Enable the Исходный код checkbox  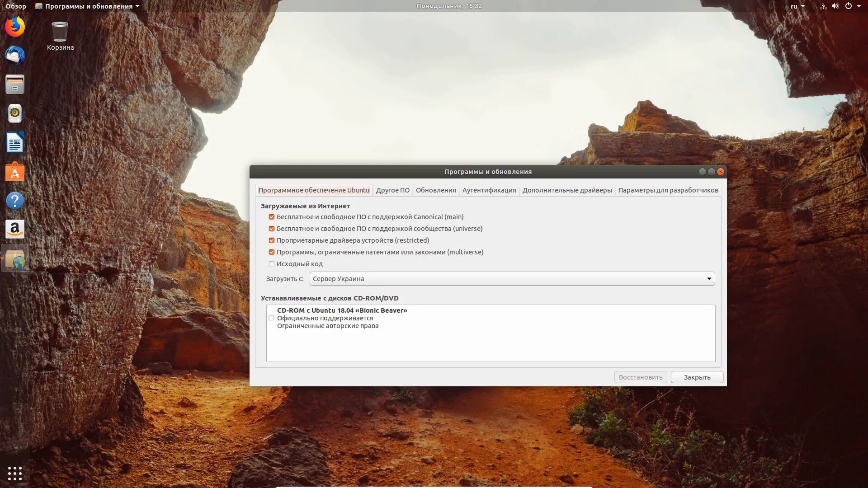[272, 264]
